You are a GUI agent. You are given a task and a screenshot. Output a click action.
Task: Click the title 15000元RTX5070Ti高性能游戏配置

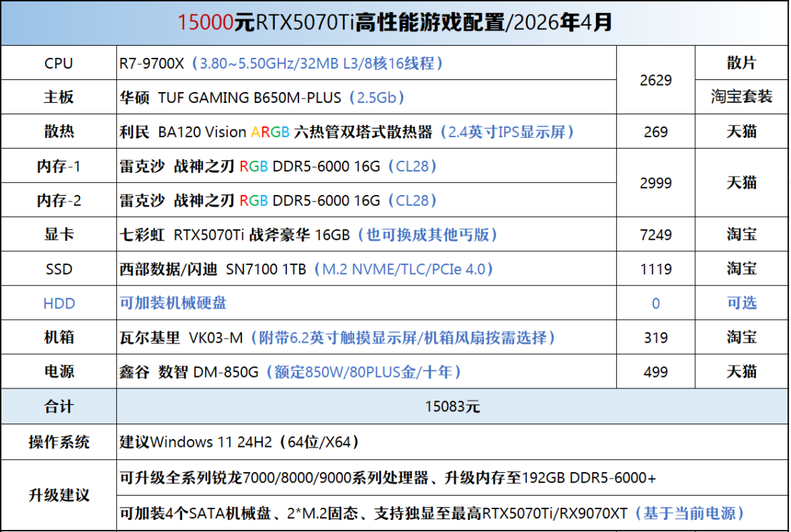click(x=395, y=22)
